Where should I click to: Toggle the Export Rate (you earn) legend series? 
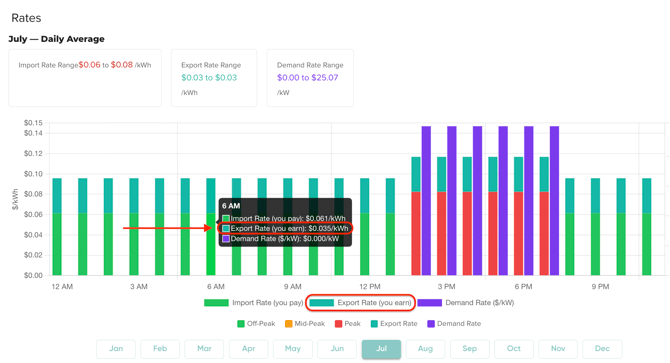(360, 303)
